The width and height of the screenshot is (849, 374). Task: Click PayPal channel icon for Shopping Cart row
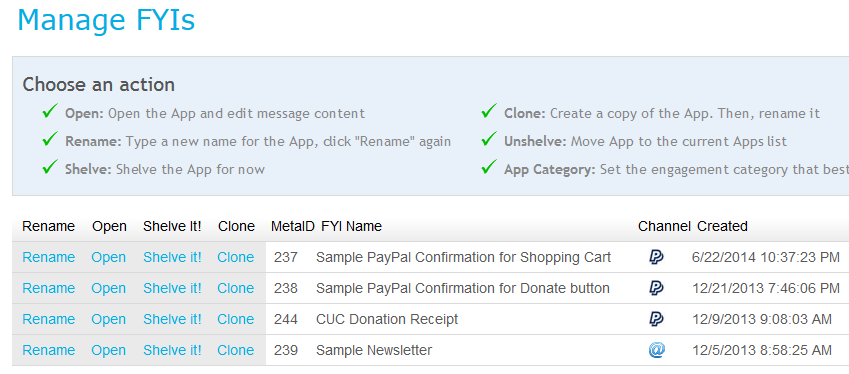click(x=656, y=257)
